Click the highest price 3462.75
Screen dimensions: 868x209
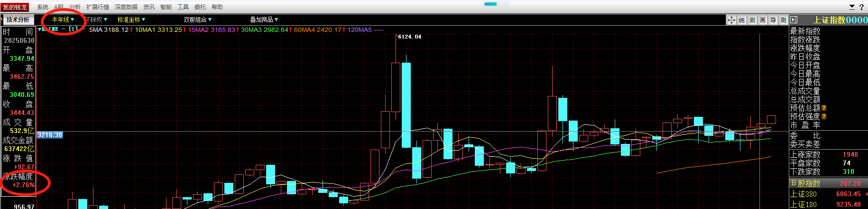click(x=22, y=76)
